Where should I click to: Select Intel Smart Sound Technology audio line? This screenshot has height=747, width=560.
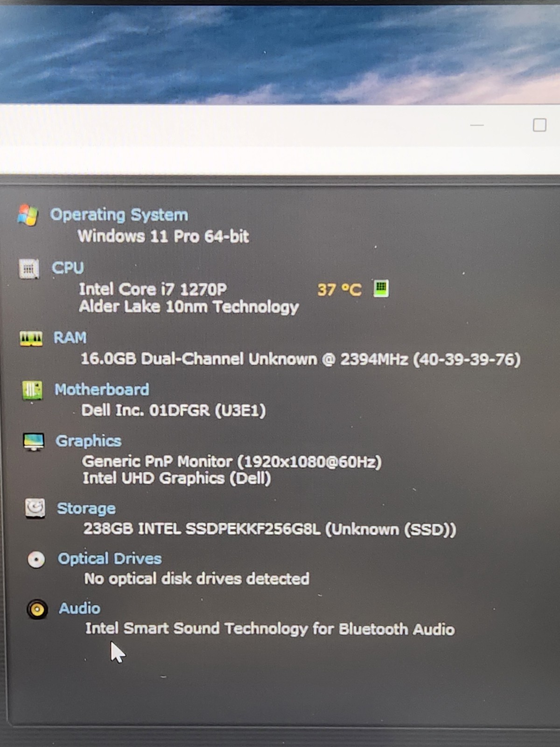tap(270, 629)
